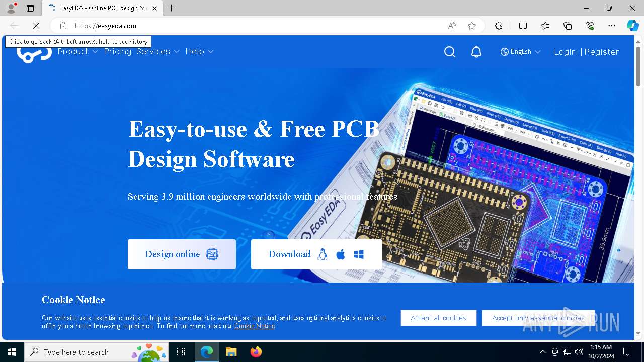
Task: Open the notifications bell icon
Action: point(476,52)
